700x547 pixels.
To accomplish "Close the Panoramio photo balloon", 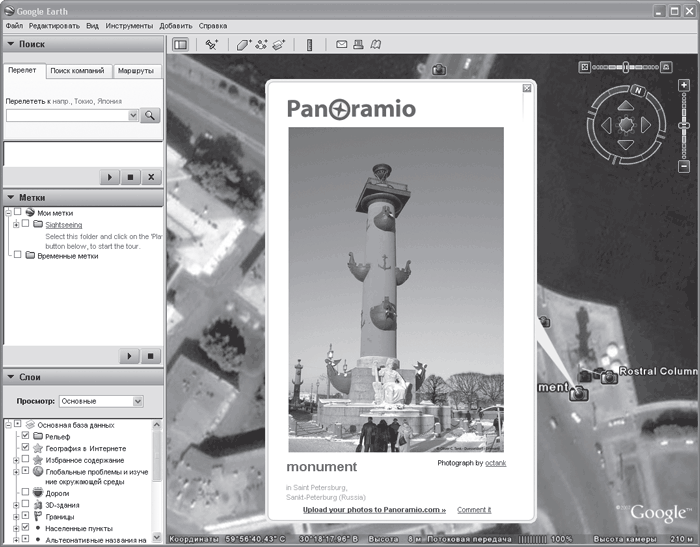I will coord(527,88).
